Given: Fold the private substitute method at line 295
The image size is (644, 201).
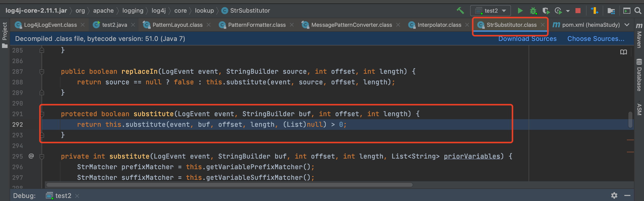Looking at the screenshot, I should pyautogui.click(x=42, y=157).
